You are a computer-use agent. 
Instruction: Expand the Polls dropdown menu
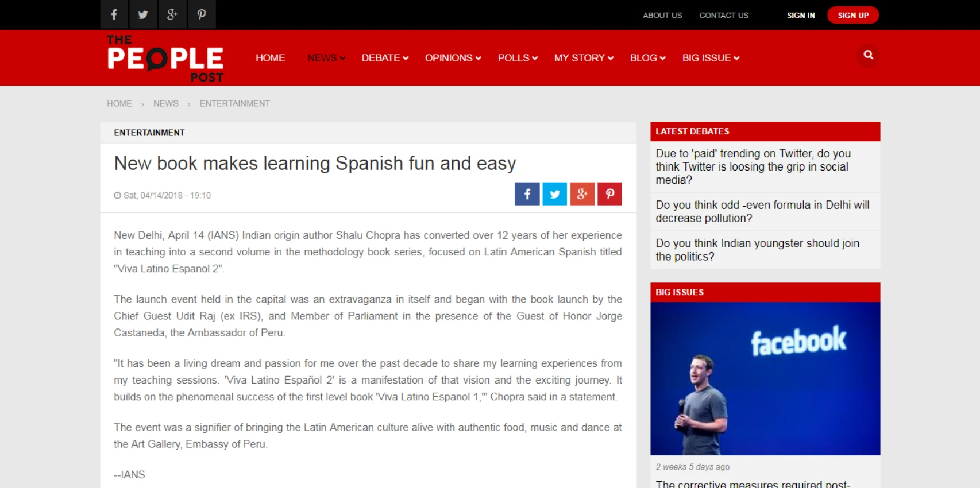pyautogui.click(x=517, y=58)
